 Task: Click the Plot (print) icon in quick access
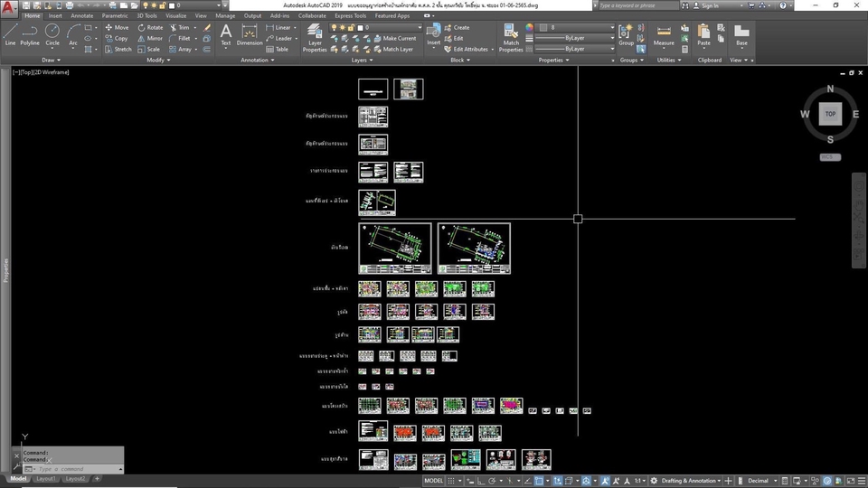tap(70, 5)
